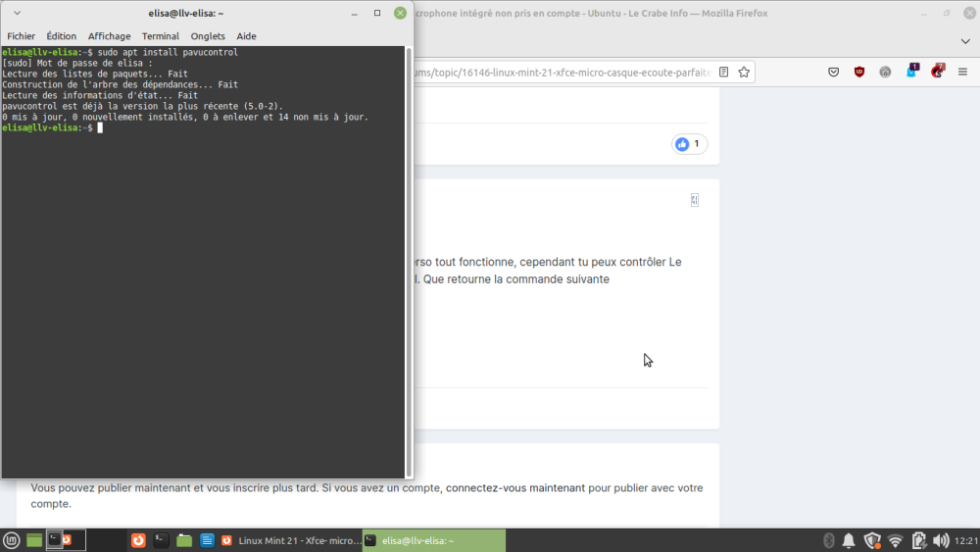Image resolution: width=980 pixels, height=552 pixels.
Task: Save page to Pocket
Action: click(x=834, y=72)
